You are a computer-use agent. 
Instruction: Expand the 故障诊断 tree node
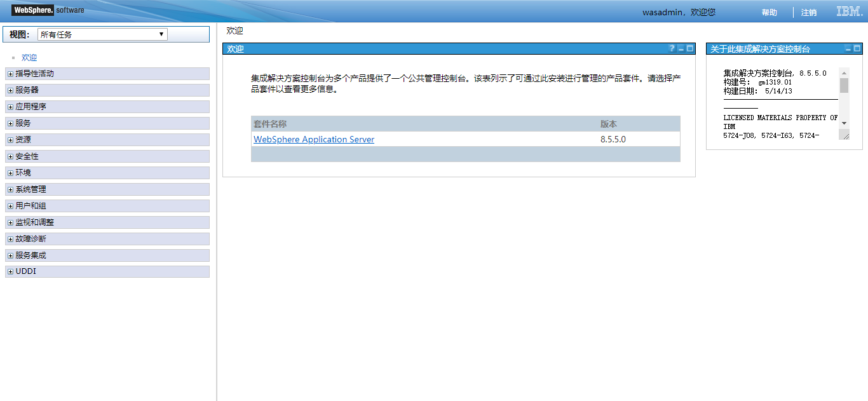[10, 239]
